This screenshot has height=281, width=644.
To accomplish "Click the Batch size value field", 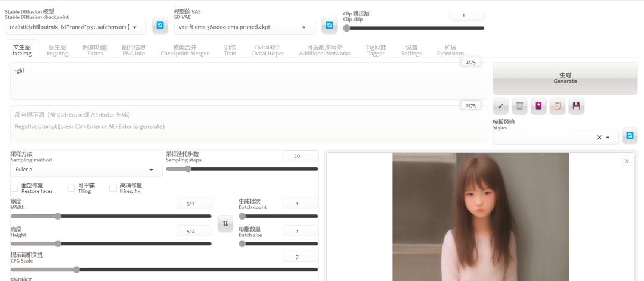I will point(301,231).
